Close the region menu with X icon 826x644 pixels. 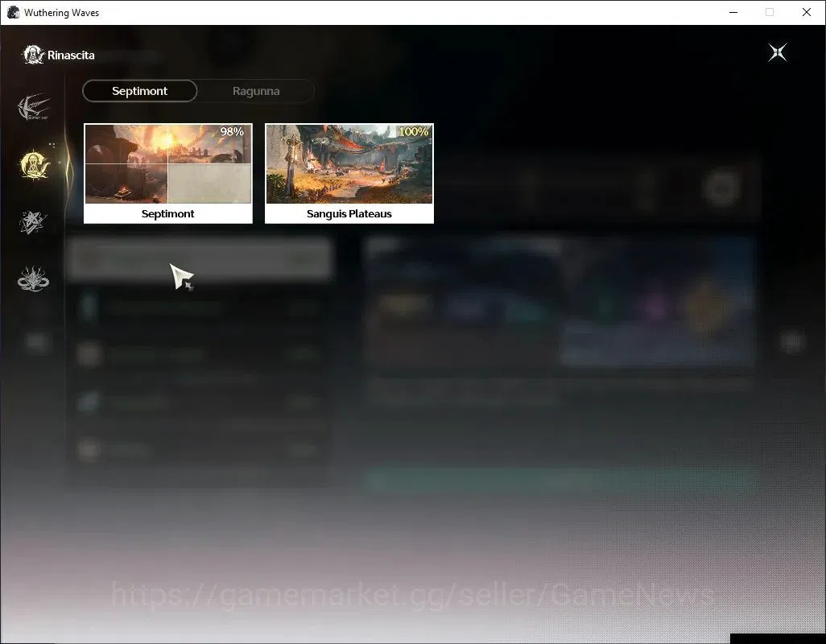pos(778,52)
